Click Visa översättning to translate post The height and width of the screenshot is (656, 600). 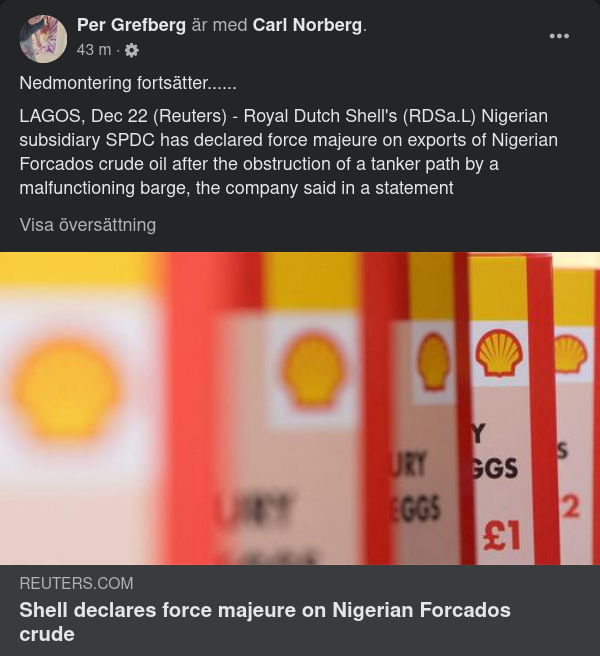point(88,225)
